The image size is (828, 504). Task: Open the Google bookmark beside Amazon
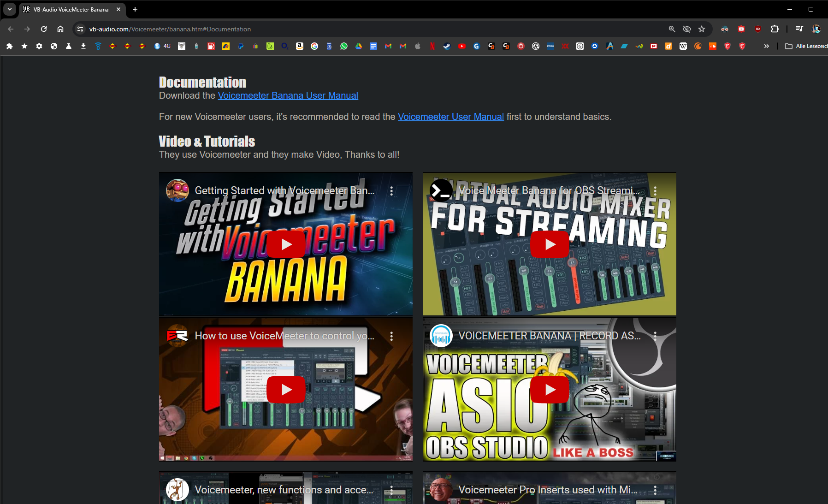[314, 46]
